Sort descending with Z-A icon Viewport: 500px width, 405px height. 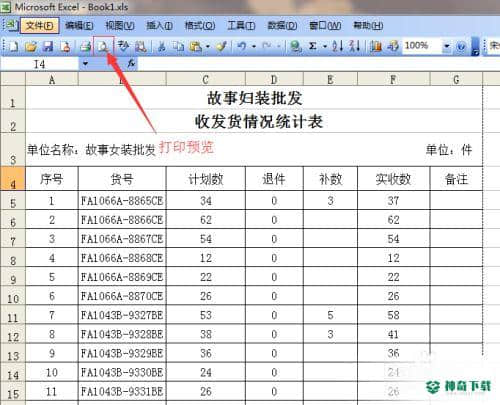(x=354, y=46)
